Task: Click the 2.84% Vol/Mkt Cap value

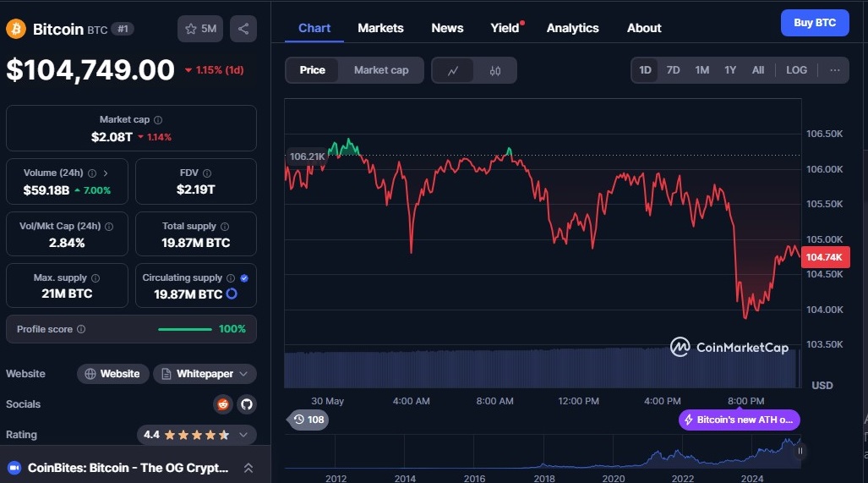Action: (67, 243)
